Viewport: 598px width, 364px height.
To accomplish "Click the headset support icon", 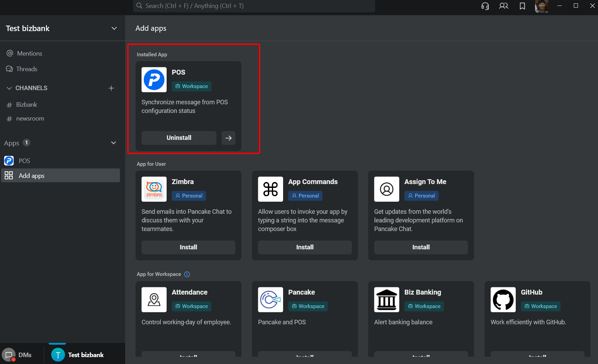I will point(485,6).
